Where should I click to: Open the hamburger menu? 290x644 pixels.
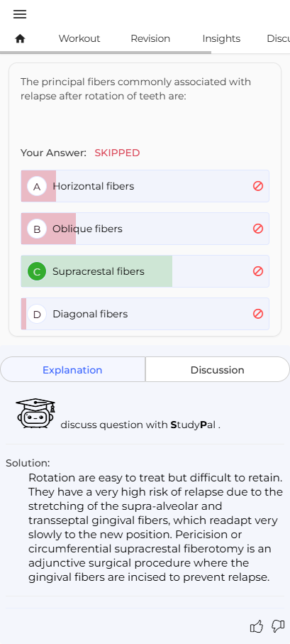(20, 14)
